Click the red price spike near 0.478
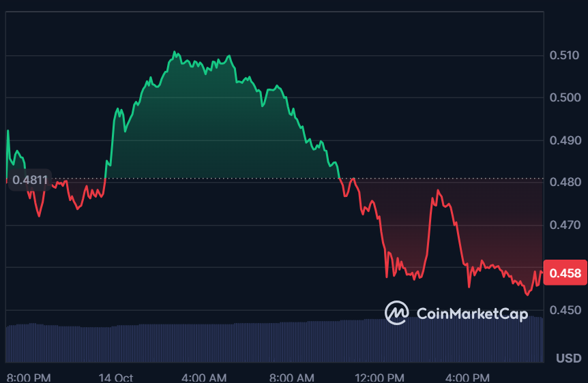This screenshot has height=383, width=588. point(438,191)
